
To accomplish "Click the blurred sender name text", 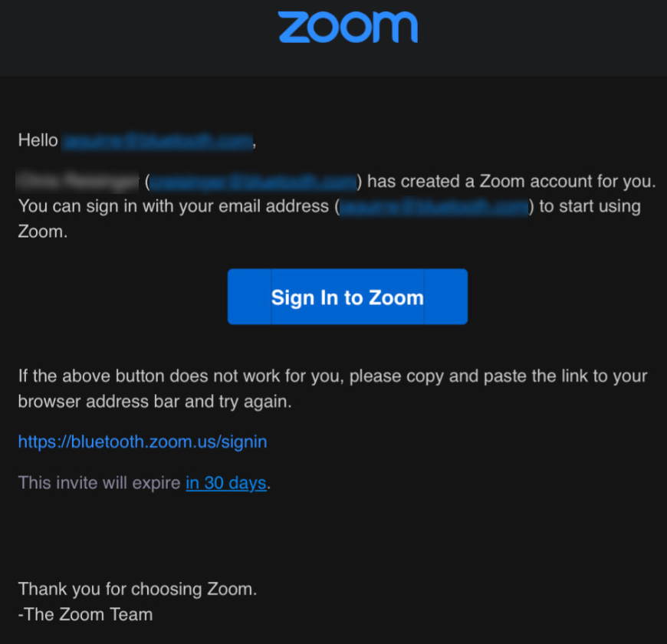I will click(x=77, y=182).
